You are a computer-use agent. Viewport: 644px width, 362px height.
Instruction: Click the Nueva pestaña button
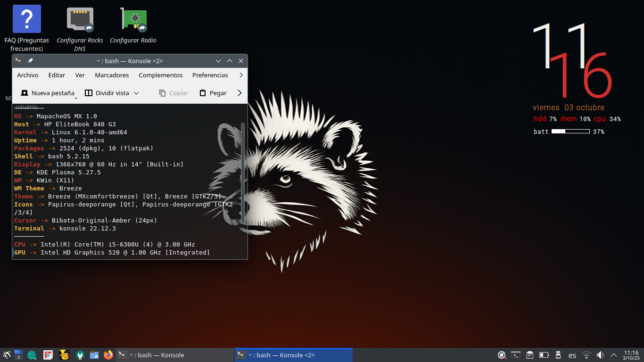tap(48, 93)
